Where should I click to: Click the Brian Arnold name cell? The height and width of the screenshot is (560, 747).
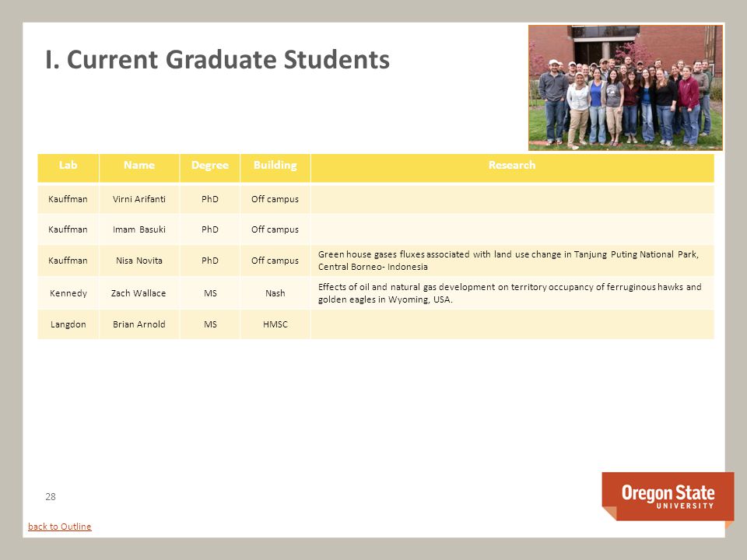pyautogui.click(x=139, y=324)
